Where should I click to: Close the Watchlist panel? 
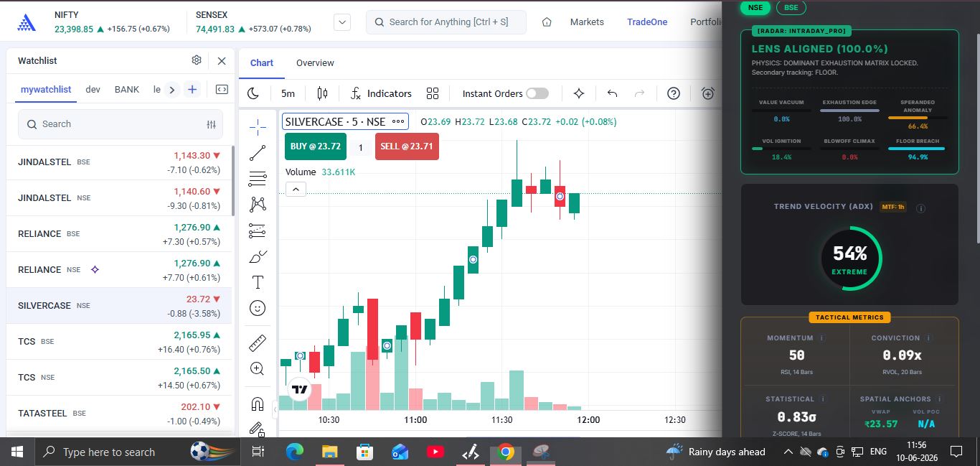222,61
